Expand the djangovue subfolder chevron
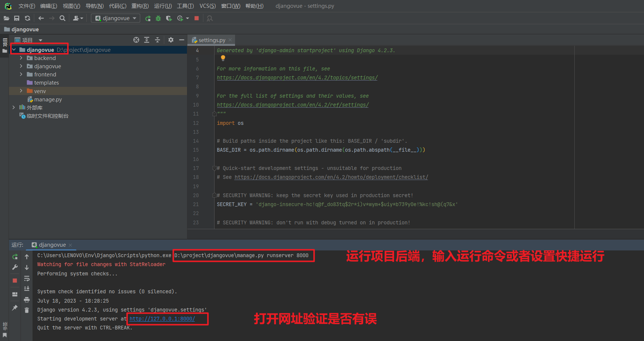Screen dimensions: 644x341 tap(21, 66)
